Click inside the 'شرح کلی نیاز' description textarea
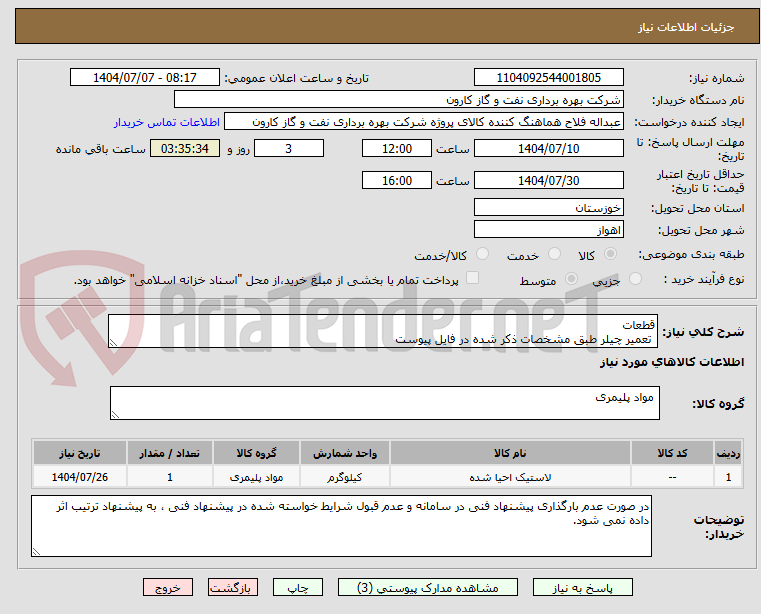This screenshot has height=614, width=761. [x=383, y=333]
